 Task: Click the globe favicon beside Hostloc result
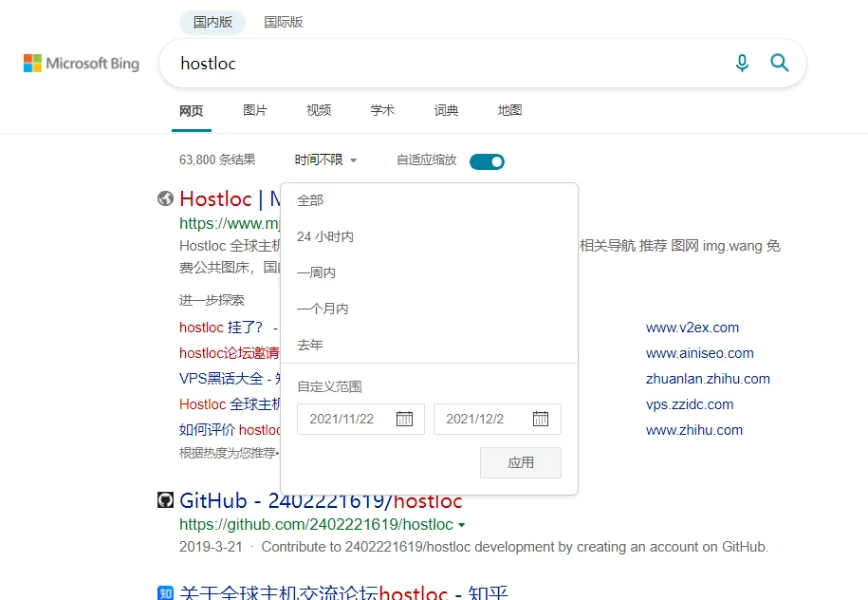pyautogui.click(x=165, y=198)
